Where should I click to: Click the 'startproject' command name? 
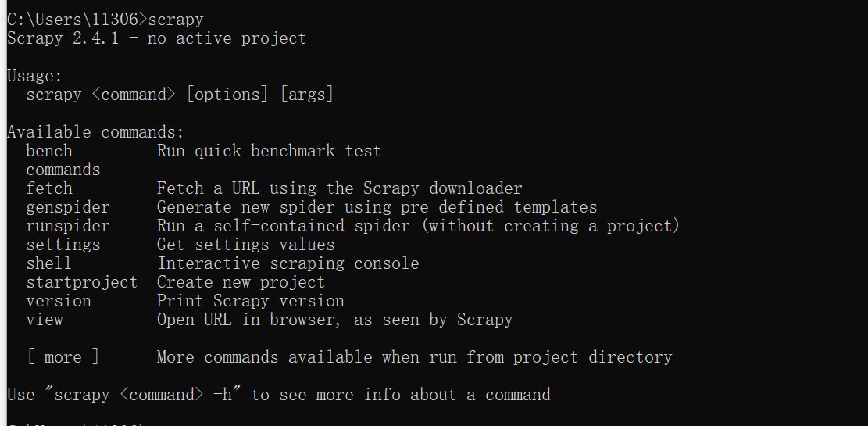(x=82, y=282)
